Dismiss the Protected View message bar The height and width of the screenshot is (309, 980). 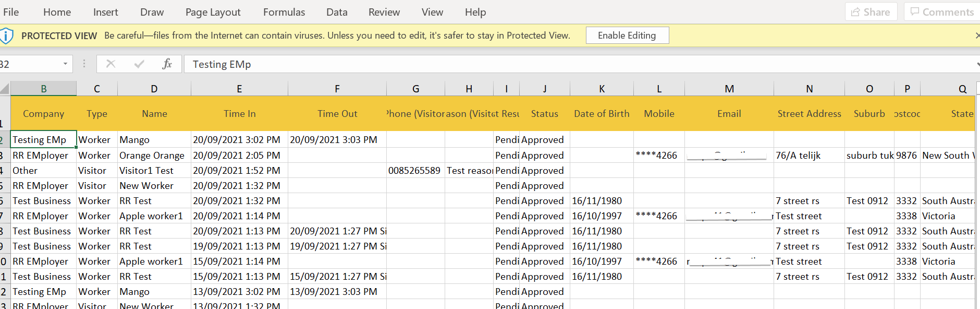977,35
